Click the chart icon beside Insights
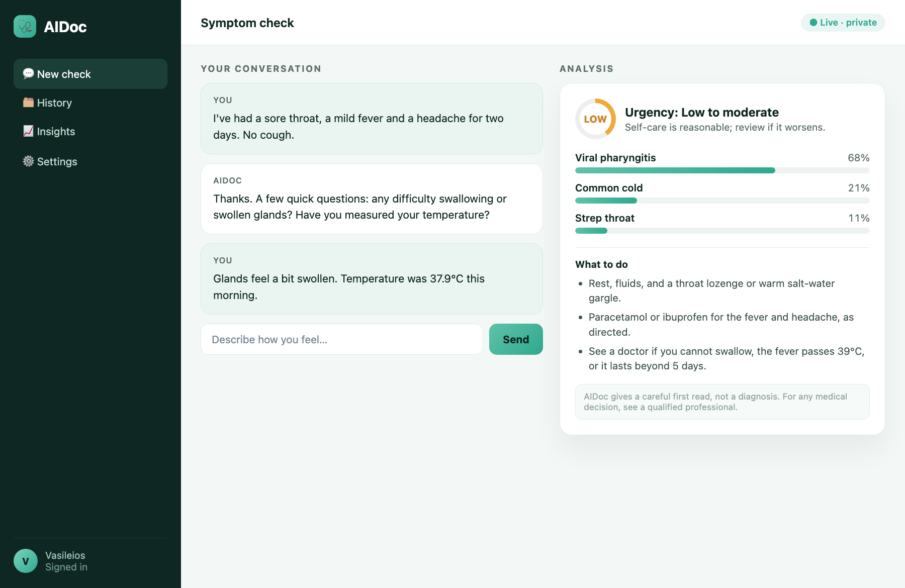Image resolution: width=905 pixels, height=588 pixels. (x=29, y=131)
